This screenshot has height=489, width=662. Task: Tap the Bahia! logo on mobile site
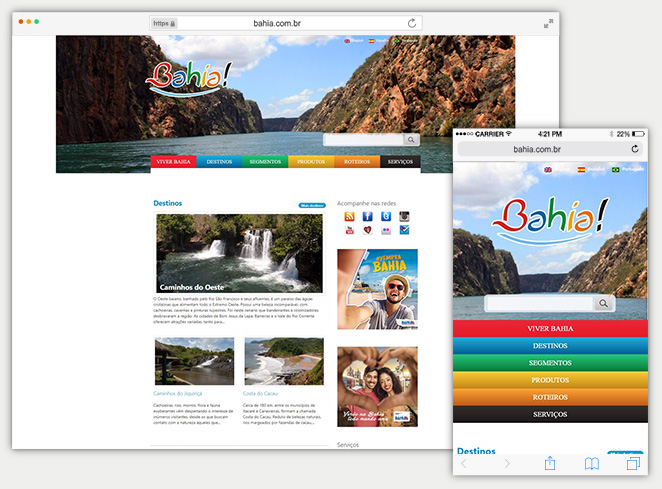(551, 220)
